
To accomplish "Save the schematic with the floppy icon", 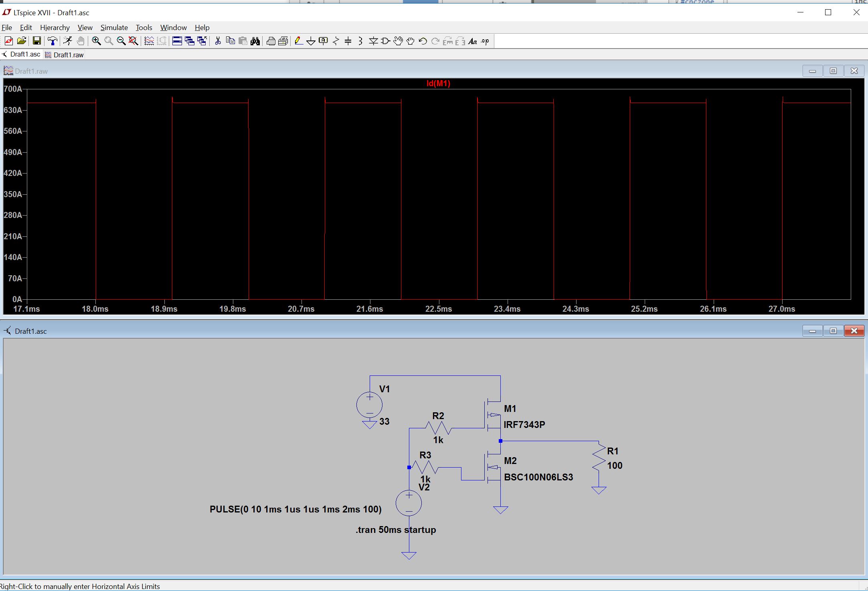I will 36,41.
